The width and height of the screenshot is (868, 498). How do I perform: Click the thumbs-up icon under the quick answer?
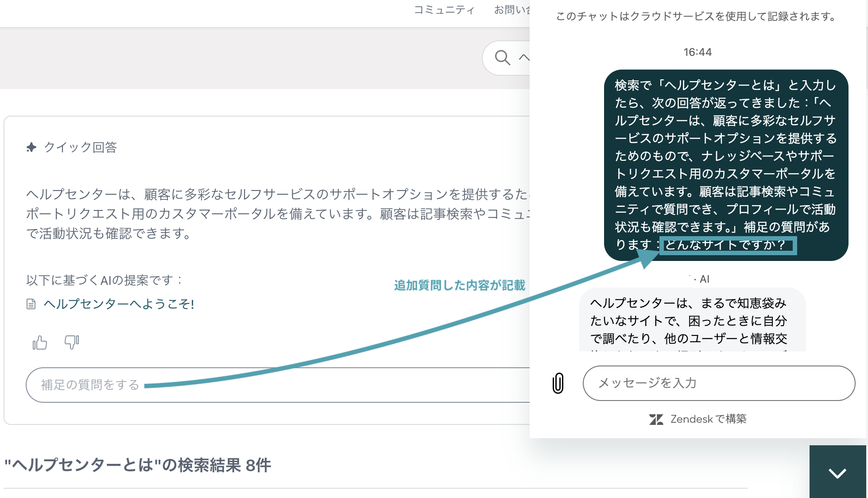(40, 342)
